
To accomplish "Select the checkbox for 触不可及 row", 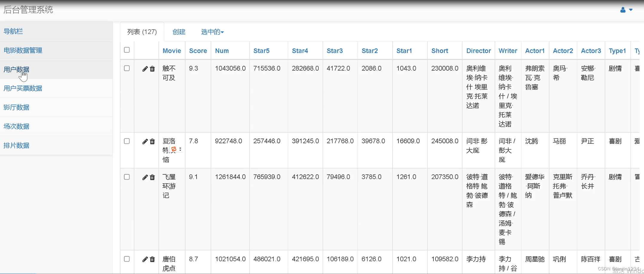I will coord(127,68).
